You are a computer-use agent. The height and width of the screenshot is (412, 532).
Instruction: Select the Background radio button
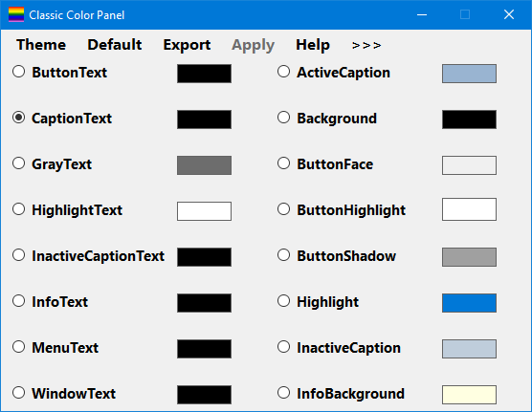283,118
